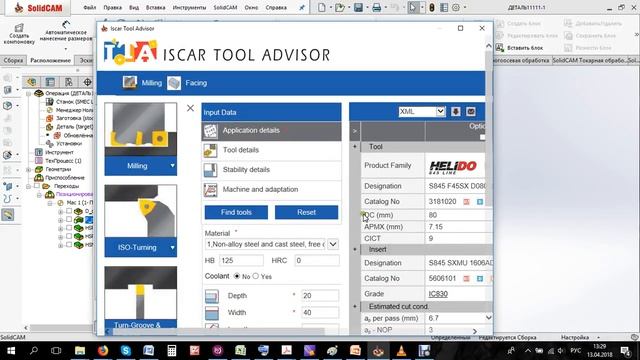Click the Tool details icon
Viewport: 640px width, 360px height.
click(210, 150)
